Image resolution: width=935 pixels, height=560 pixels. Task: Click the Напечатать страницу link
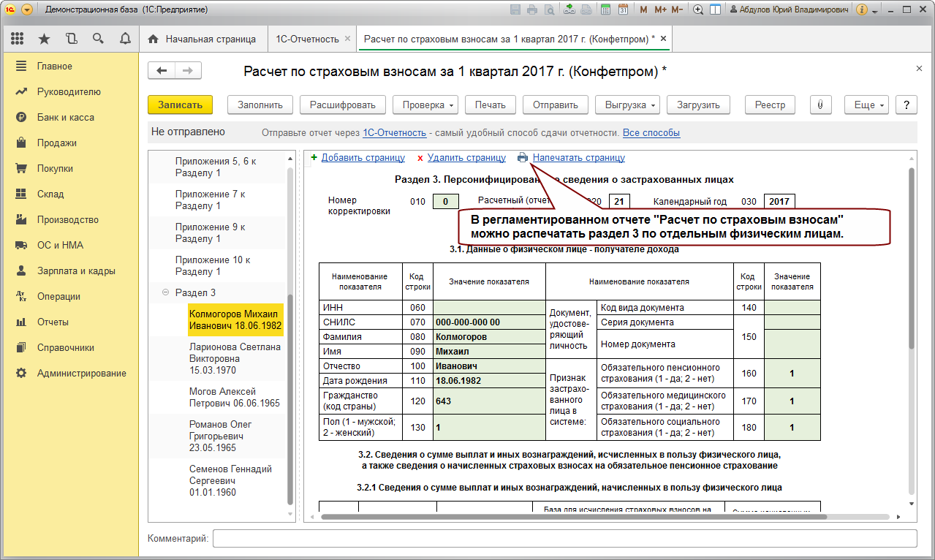point(578,157)
